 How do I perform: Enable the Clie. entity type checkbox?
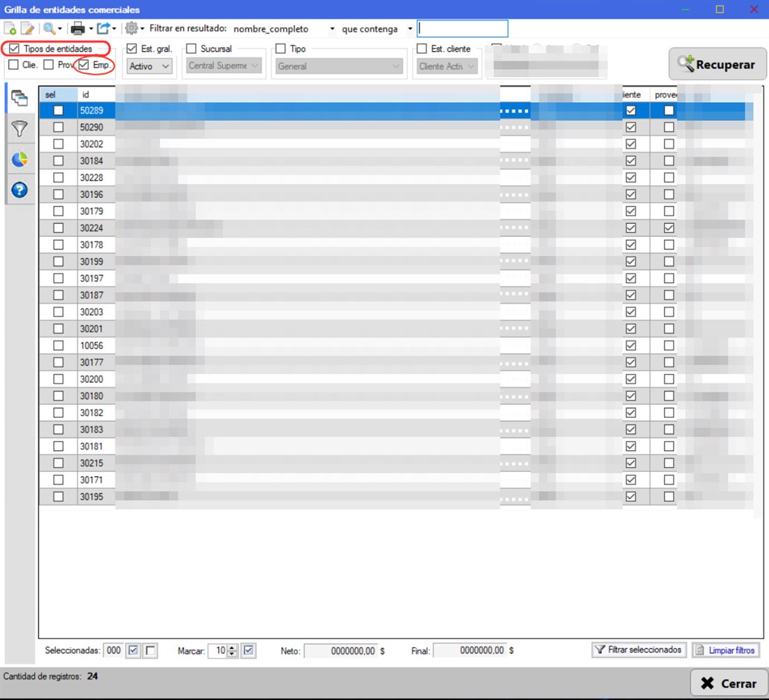pos(14,65)
